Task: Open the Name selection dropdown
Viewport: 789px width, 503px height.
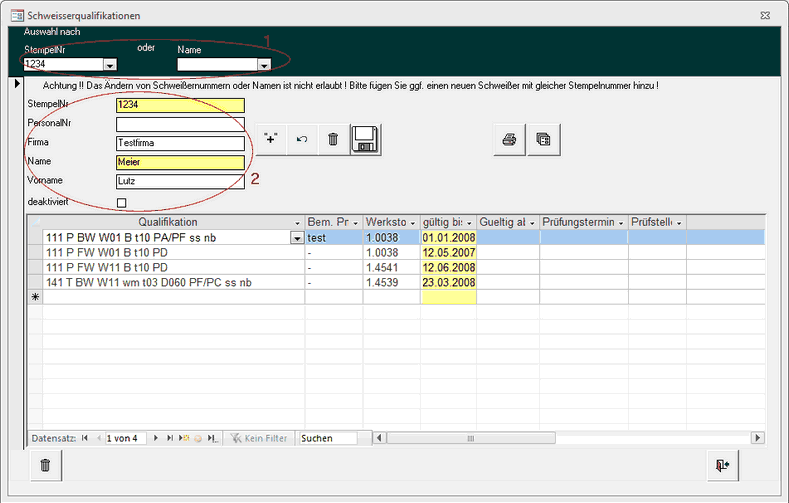Action: [x=264, y=65]
